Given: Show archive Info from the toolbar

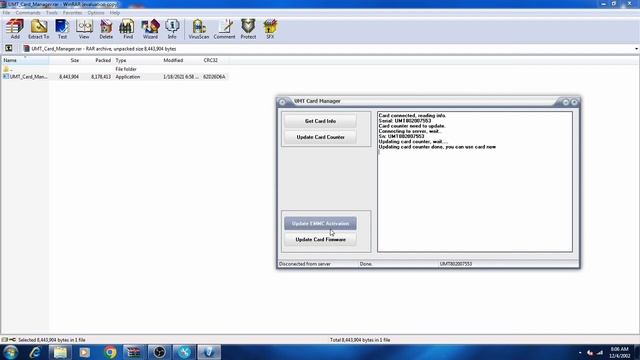Looking at the screenshot, I should (172, 29).
